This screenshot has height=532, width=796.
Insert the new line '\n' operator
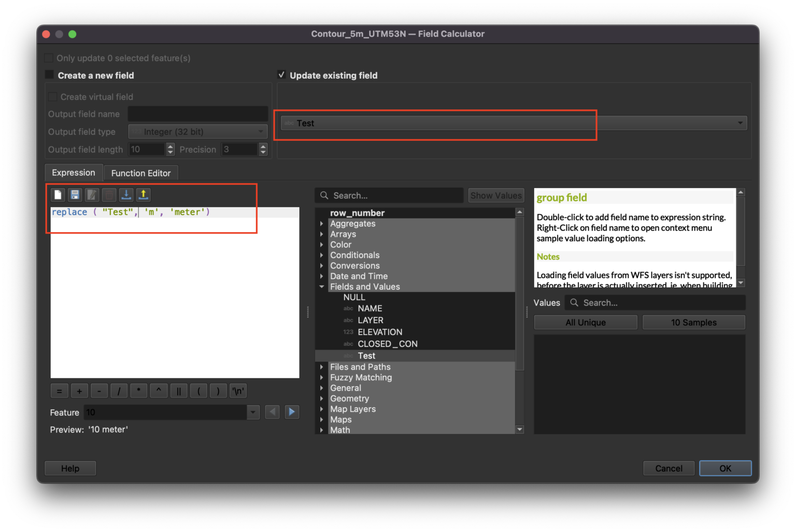[238, 391]
